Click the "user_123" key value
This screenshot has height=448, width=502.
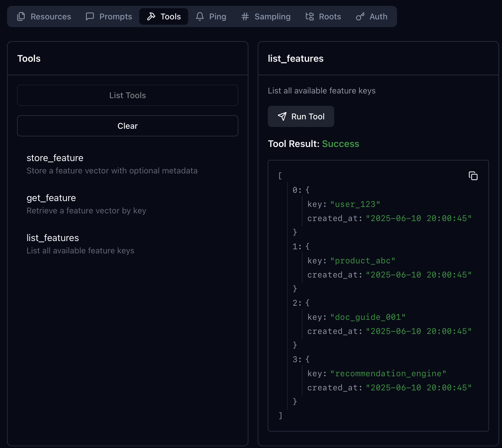(x=355, y=204)
